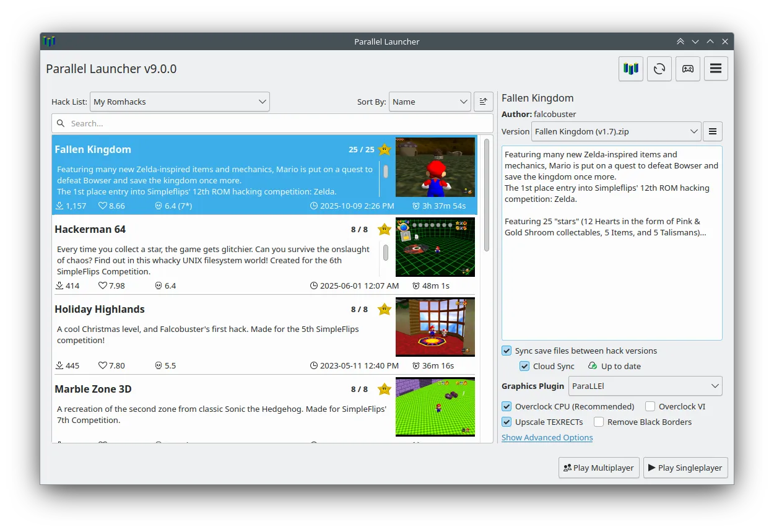Image resolution: width=774 pixels, height=532 pixels.
Task: Click the Parallel Launcher title bar app icon
Action: pos(50,41)
